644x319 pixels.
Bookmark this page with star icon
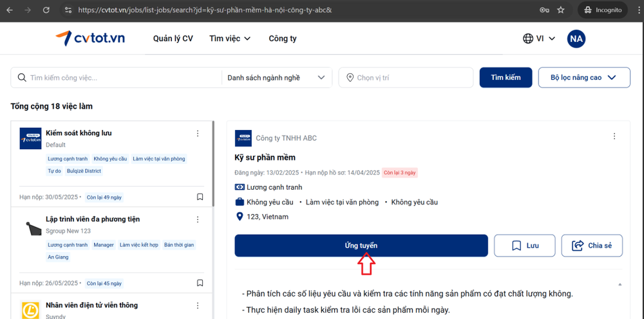click(x=561, y=10)
